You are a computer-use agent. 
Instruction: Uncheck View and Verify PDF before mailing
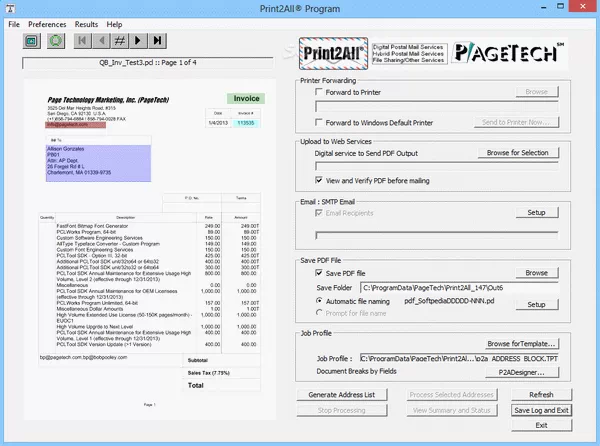(x=318, y=180)
